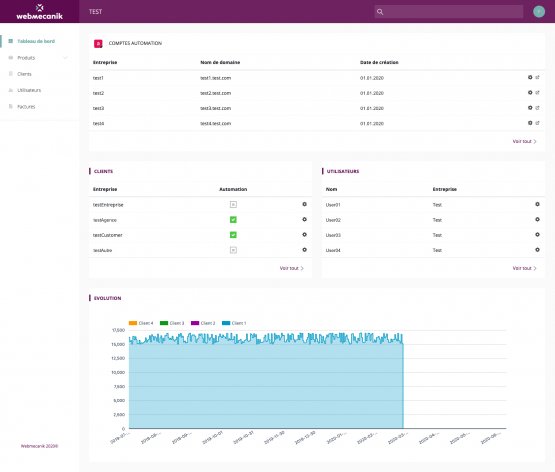Click Voir tout under Clients panel

291,268
